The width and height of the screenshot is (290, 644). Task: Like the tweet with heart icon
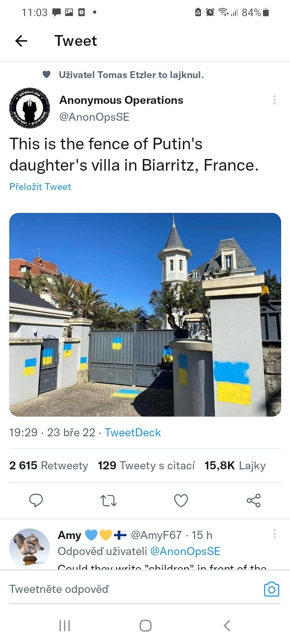pos(181,500)
